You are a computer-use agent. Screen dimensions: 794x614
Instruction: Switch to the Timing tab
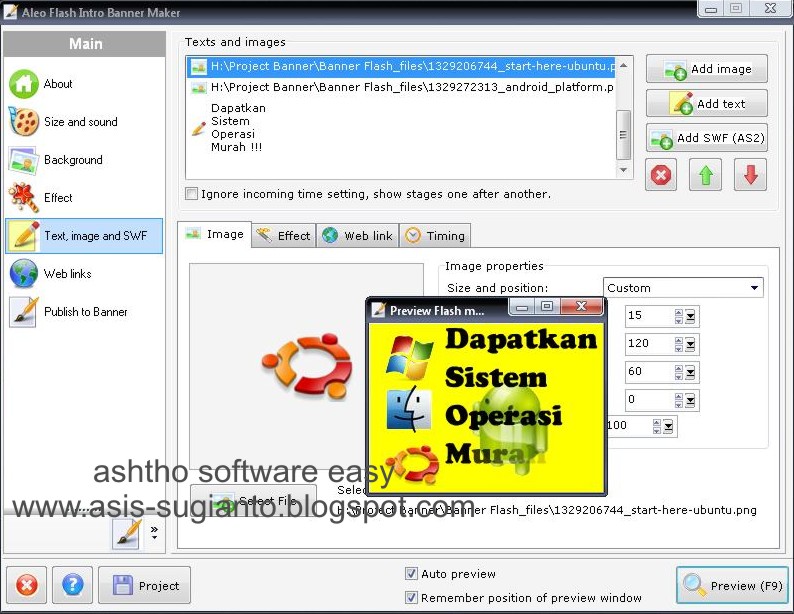435,235
